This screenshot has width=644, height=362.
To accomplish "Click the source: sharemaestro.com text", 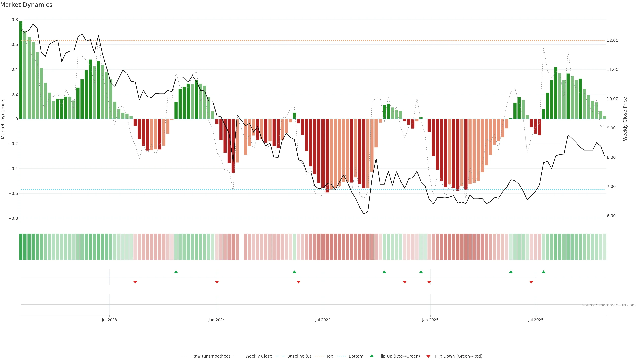I will point(609,305).
